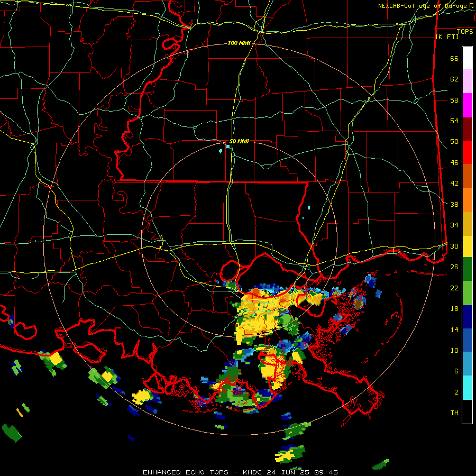Click the "09:45" timestamp in footer
This screenshot has width=476, height=476.
pos(326,472)
